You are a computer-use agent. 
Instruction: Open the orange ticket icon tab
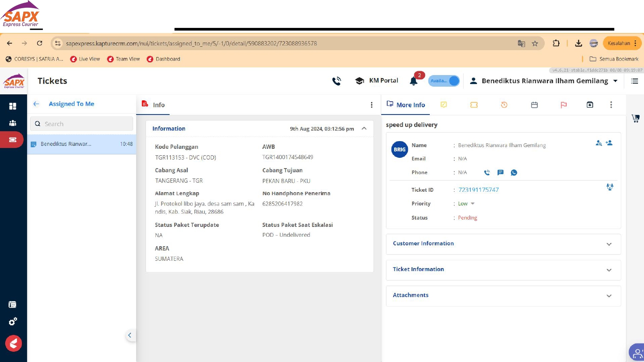474,105
